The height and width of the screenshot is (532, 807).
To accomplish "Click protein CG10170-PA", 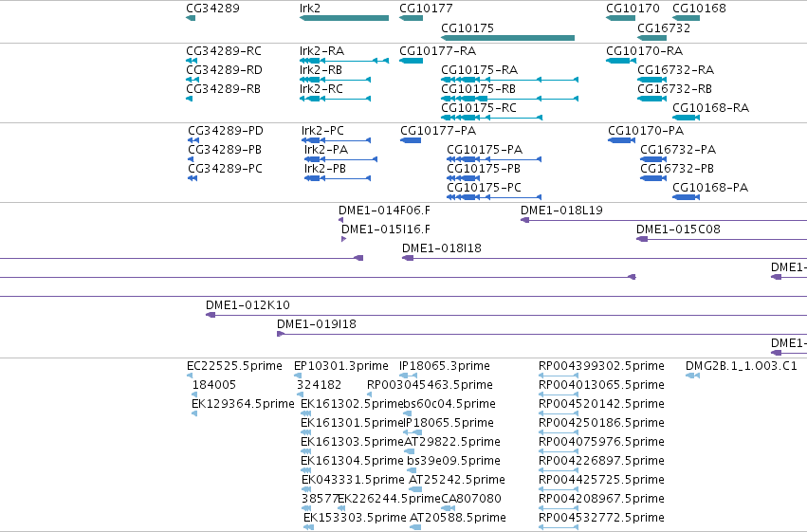I will pos(646,131).
